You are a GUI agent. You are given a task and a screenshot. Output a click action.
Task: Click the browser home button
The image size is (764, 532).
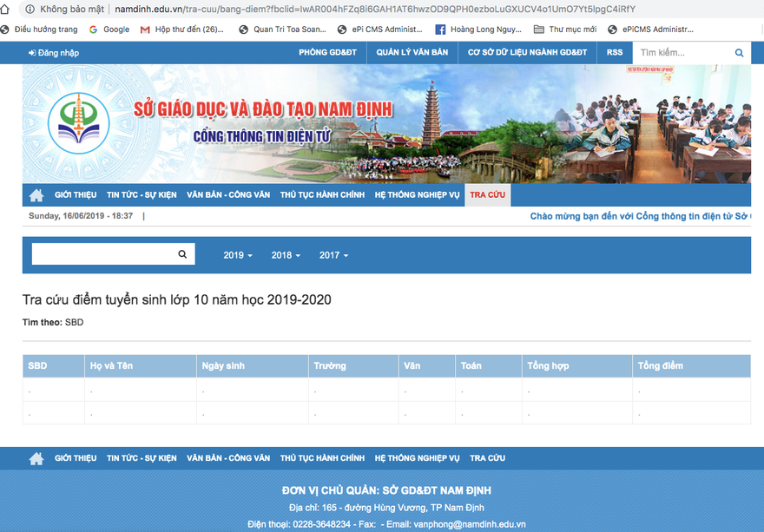[7, 9]
